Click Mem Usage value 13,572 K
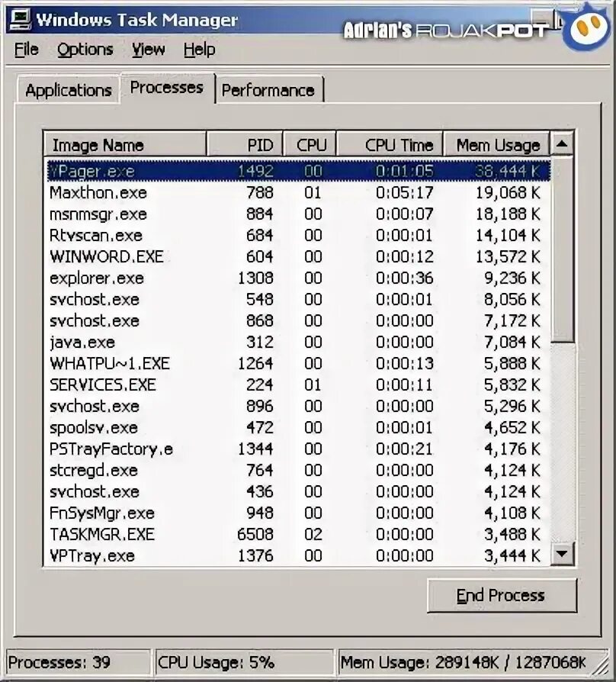Screen dimensions: 616x682 tap(507, 256)
